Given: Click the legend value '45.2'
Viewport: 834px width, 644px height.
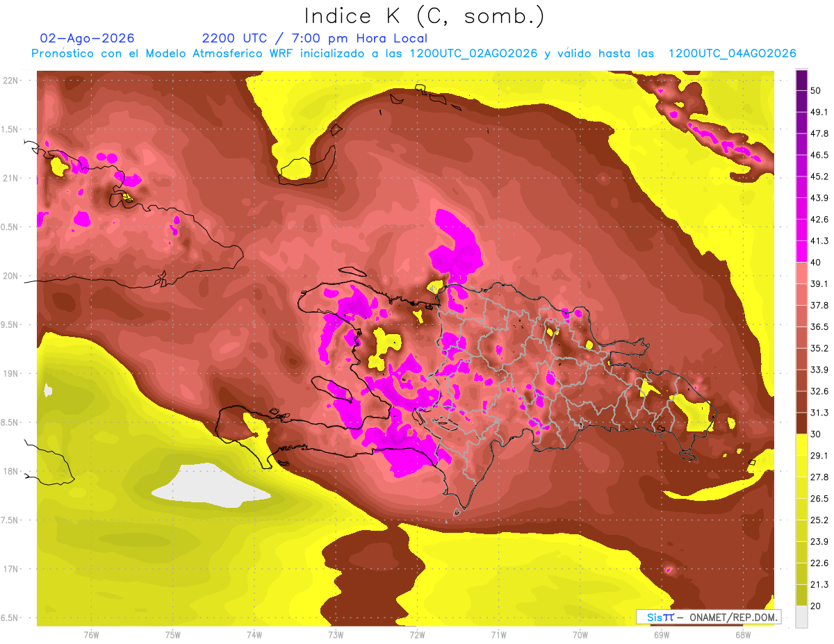Looking at the screenshot, I should click(819, 176).
